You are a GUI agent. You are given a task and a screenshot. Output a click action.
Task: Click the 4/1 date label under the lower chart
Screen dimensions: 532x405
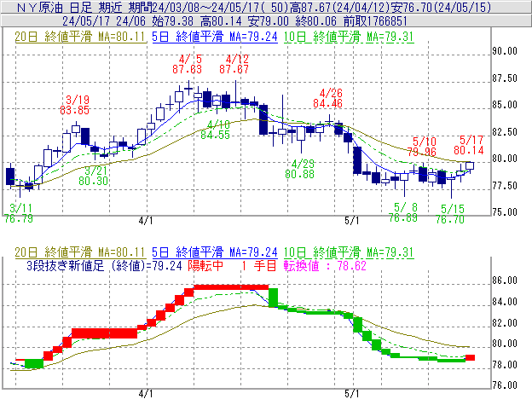[146, 394]
